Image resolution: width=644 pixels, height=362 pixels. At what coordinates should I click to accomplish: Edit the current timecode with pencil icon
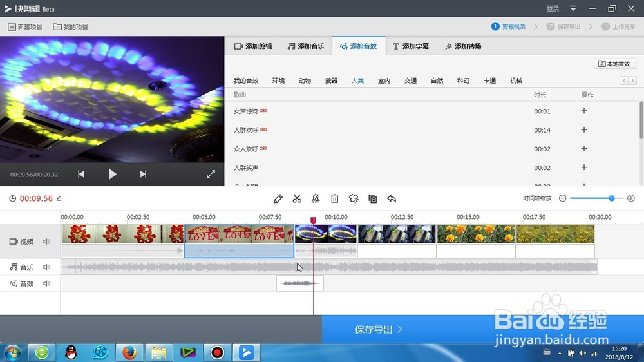tap(59, 198)
